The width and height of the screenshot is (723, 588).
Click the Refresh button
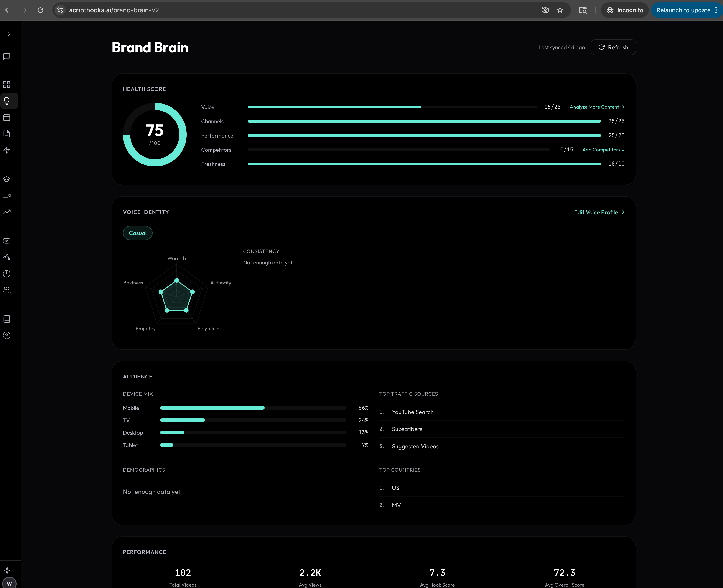tap(613, 47)
